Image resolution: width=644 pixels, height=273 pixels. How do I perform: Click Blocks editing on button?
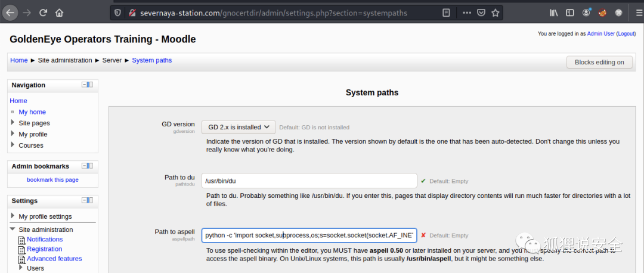coord(599,62)
